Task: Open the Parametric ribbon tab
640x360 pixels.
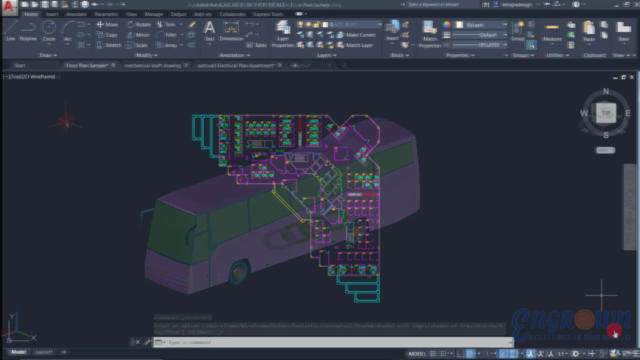Action: (106, 14)
